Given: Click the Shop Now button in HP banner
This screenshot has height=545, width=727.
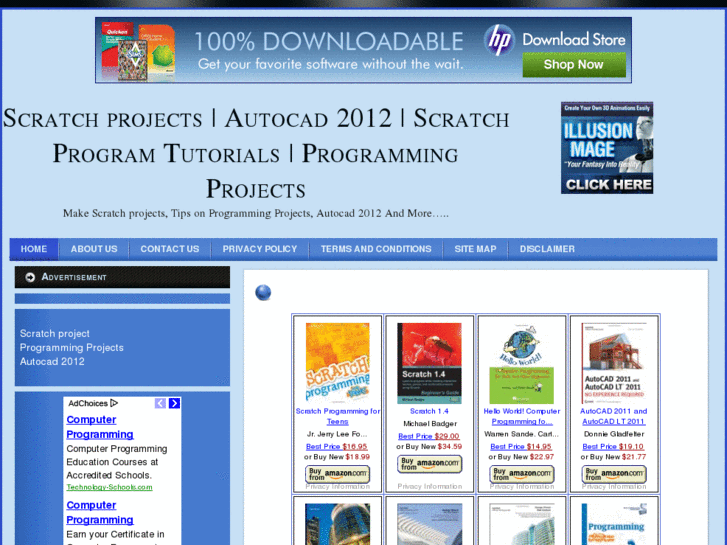Looking at the screenshot, I should tap(574, 64).
